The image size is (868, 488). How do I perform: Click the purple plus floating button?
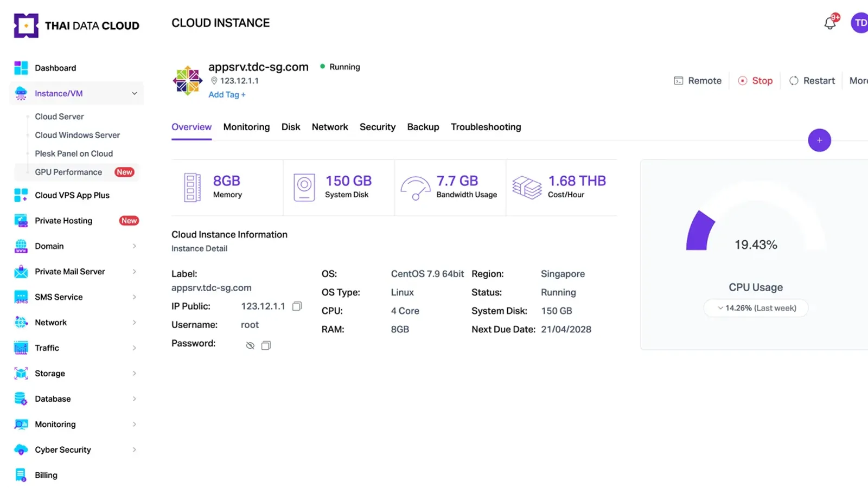click(819, 140)
